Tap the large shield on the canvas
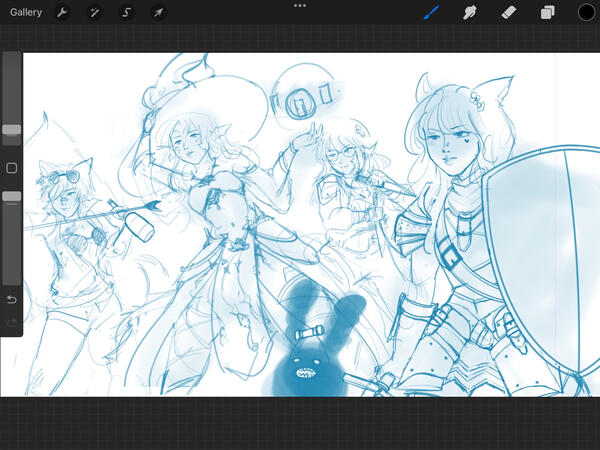Viewport: 600px width, 450px height. [x=541, y=238]
